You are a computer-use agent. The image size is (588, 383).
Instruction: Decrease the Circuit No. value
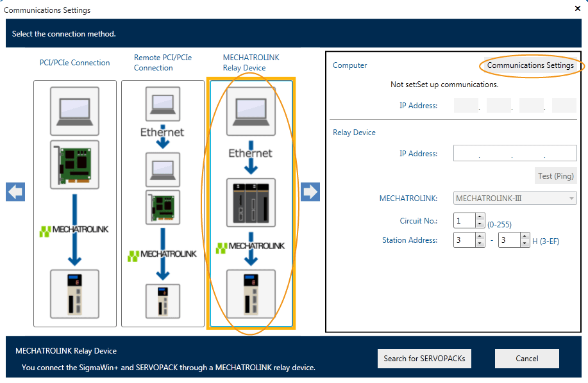[x=480, y=224]
